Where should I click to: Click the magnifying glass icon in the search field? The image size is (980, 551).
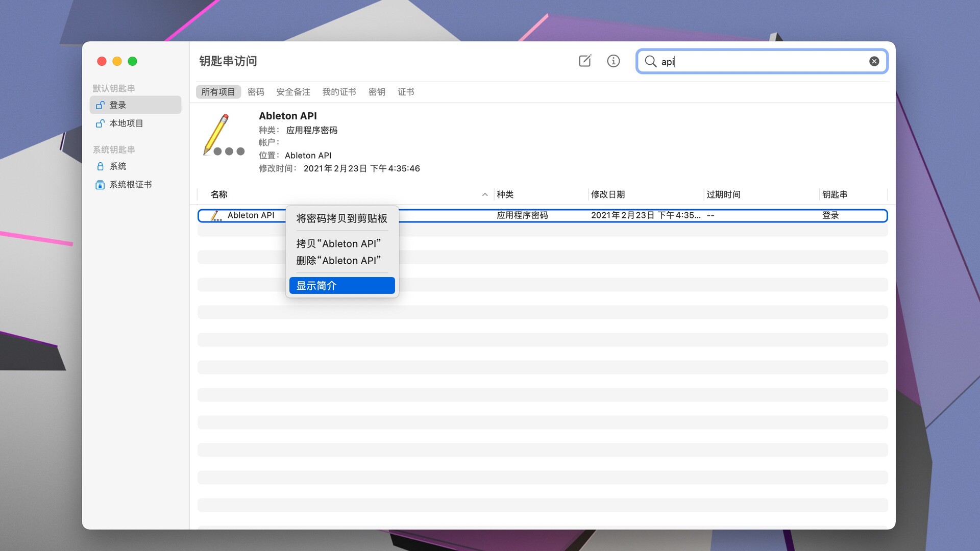650,61
